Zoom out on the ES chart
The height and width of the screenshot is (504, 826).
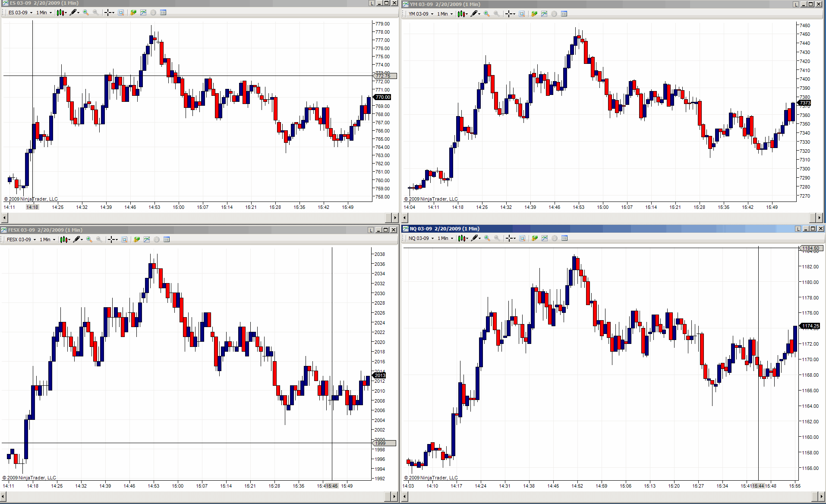(96, 13)
